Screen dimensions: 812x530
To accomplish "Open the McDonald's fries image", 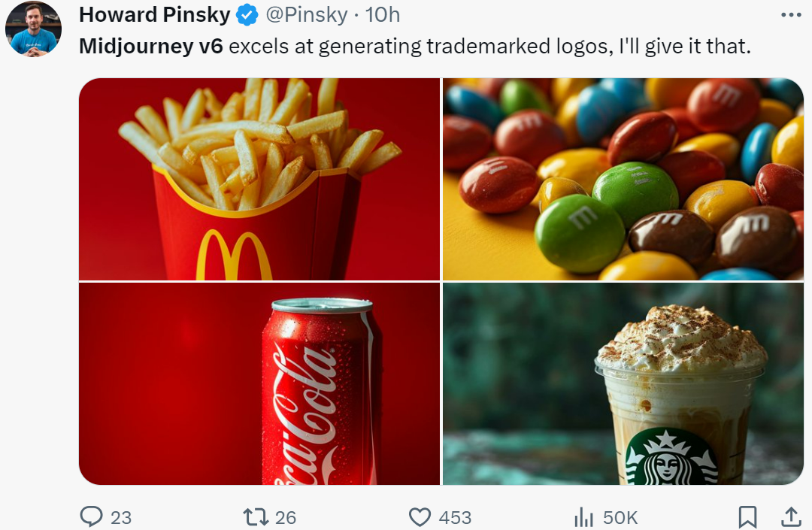I will [x=259, y=179].
